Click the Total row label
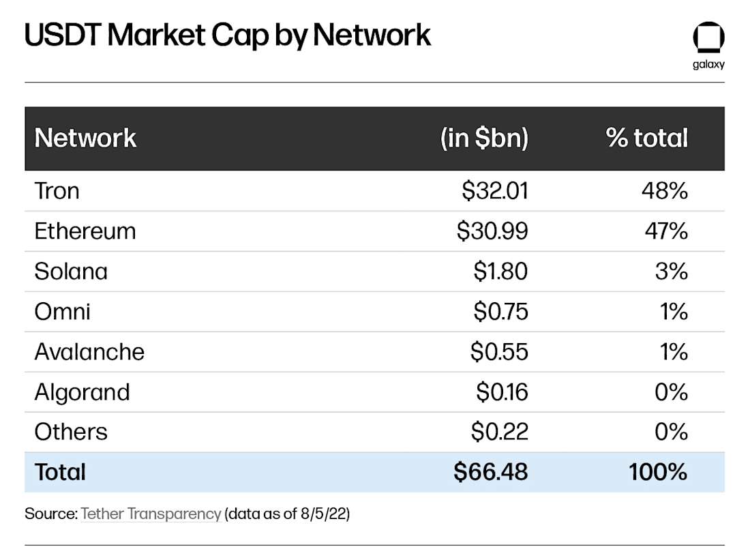Screen dimensions: 750x560 (60, 472)
